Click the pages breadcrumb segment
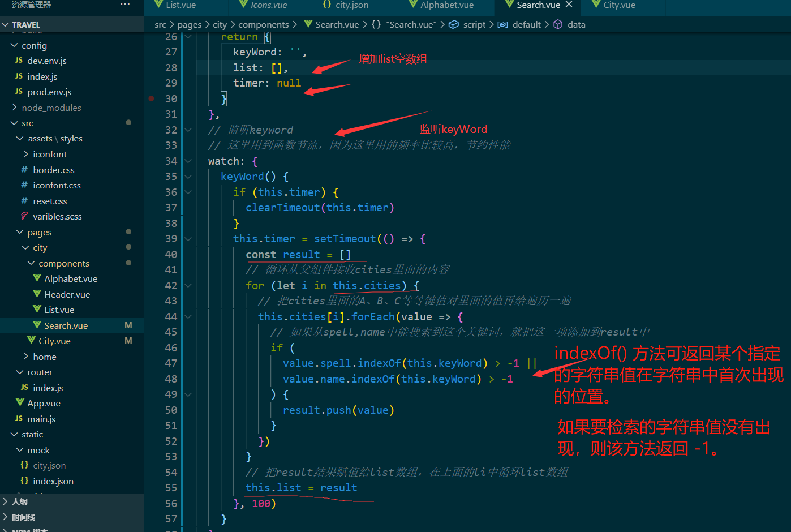 pyautogui.click(x=190, y=24)
